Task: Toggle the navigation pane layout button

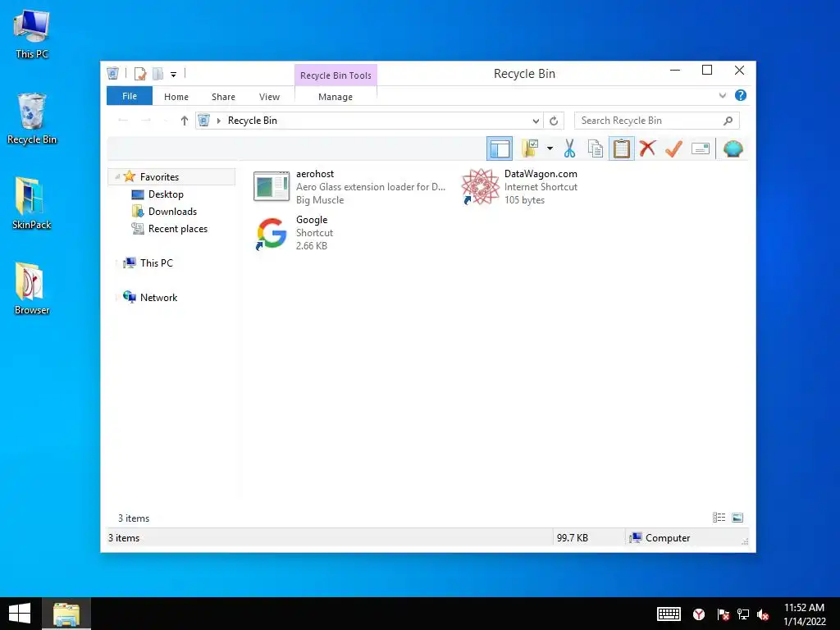Action: point(500,148)
